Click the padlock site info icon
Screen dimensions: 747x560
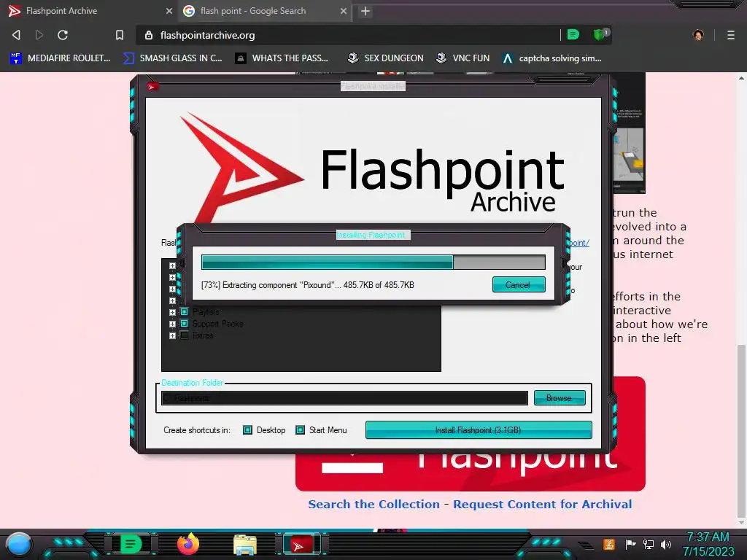coord(149,35)
